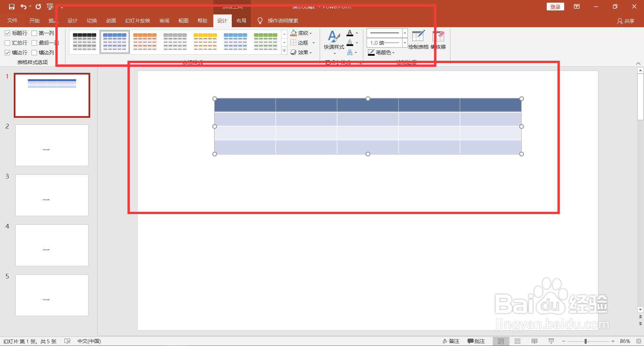
Task: Apply the black plain table style
Action: coord(85,42)
